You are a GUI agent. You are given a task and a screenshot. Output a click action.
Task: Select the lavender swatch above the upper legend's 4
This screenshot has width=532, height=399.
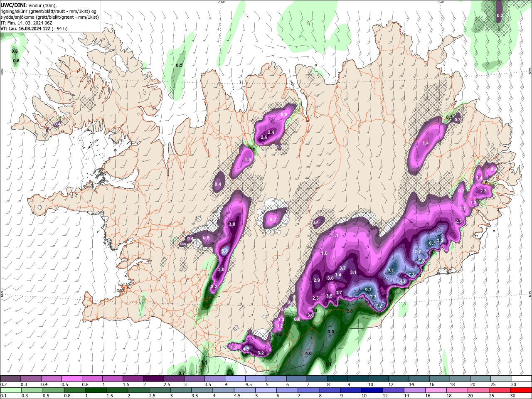click(235, 379)
